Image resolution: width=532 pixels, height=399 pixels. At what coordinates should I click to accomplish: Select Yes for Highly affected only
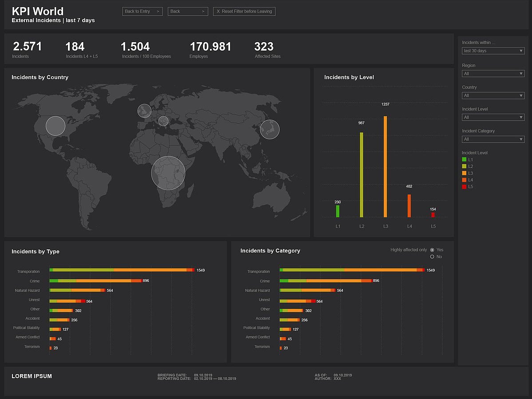tap(432, 250)
